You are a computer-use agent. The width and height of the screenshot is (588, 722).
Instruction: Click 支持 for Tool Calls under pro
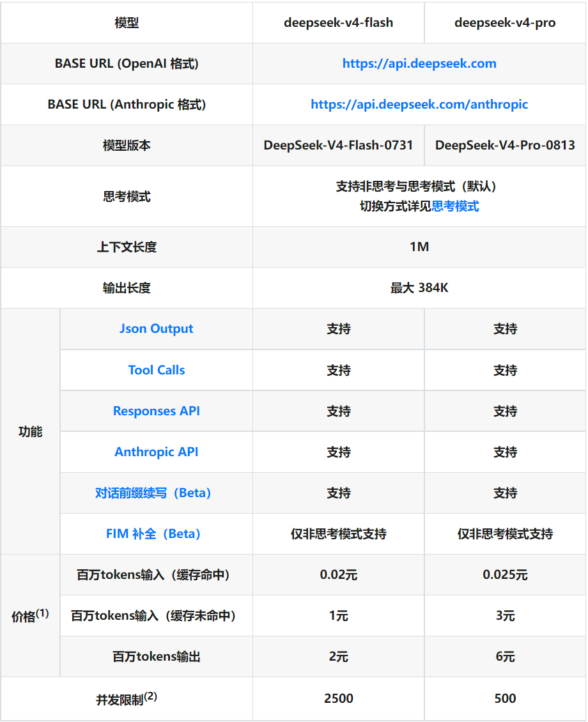coord(505,370)
